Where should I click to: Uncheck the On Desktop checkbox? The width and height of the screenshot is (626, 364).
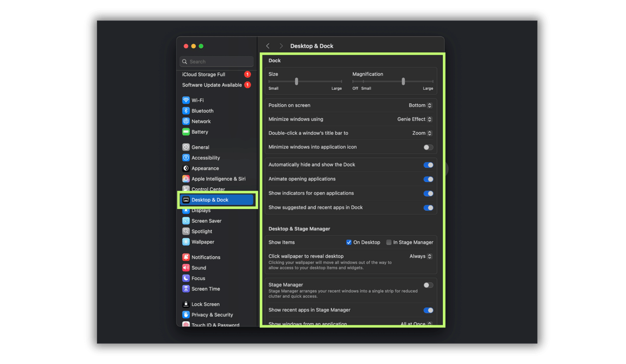[349, 242]
